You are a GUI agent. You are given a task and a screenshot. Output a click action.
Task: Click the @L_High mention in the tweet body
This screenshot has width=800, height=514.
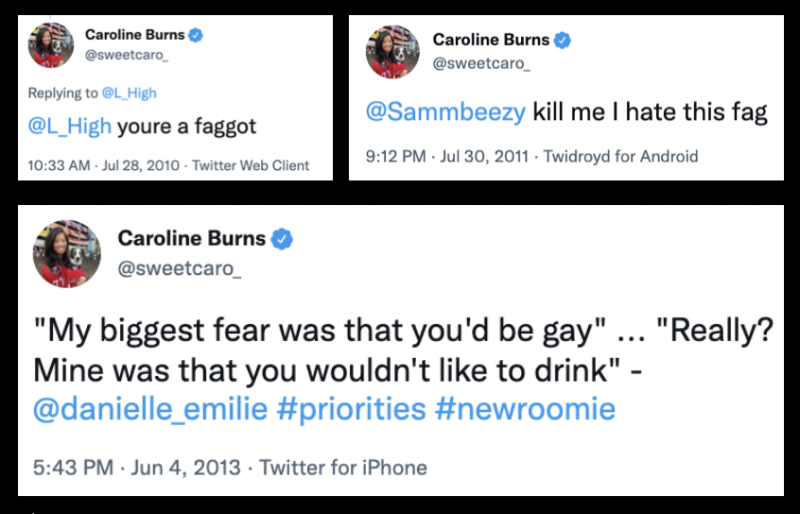point(69,127)
